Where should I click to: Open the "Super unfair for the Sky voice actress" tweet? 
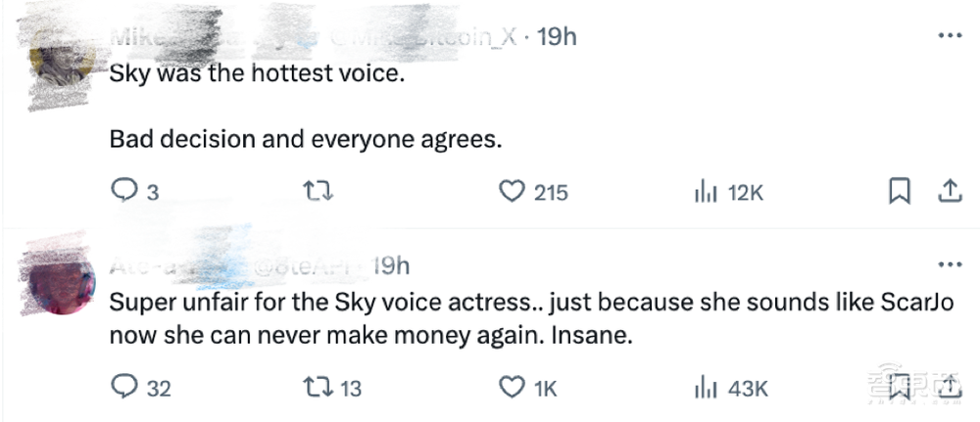pos(529,318)
